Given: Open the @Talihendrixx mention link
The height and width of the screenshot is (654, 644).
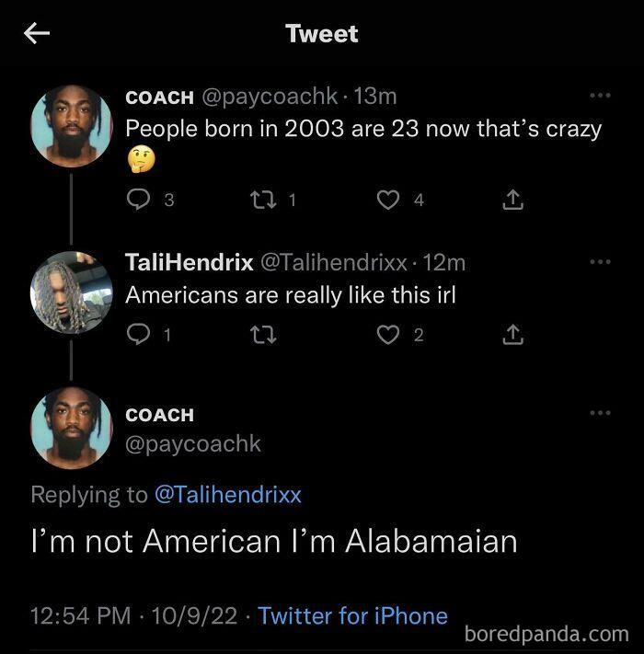Looking at the screenshot, I should [227, 494].
